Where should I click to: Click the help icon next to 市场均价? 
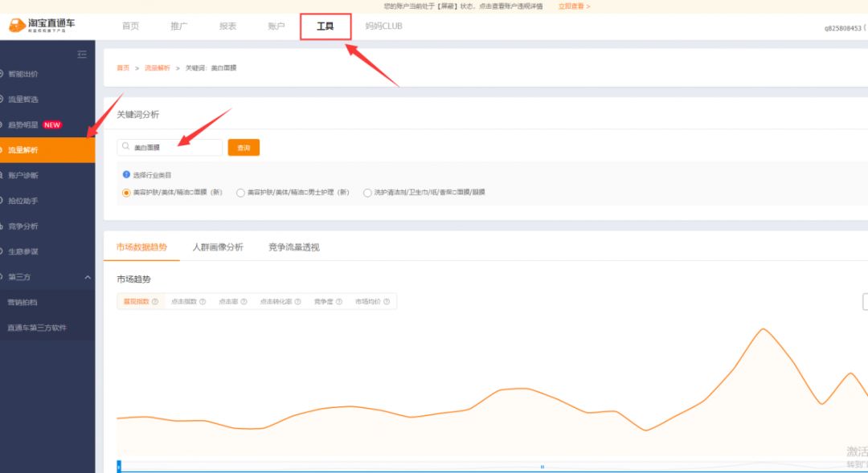387,302
